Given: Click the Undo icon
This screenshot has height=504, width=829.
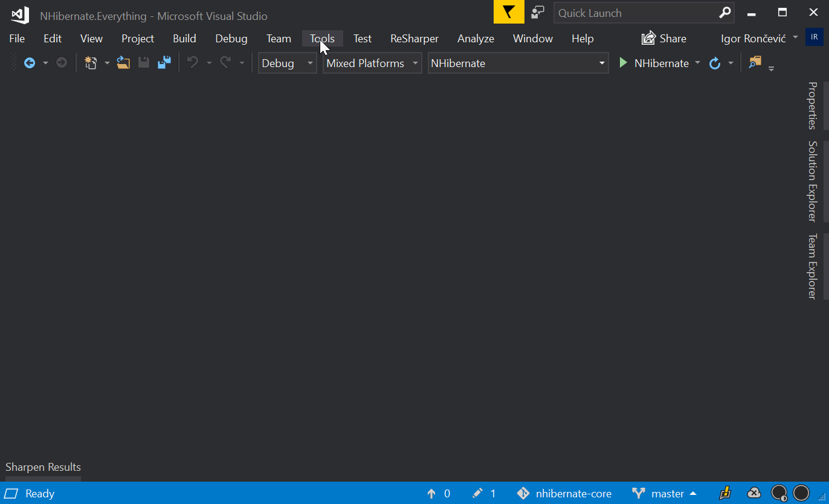Looking at the screenshot, I should [x=193, y=63].
